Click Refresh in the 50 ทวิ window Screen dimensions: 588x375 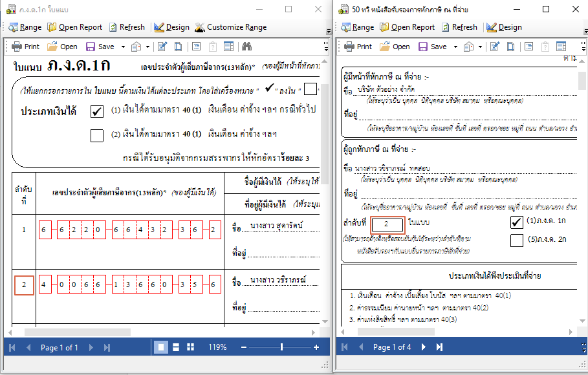(x=459, y=27)
